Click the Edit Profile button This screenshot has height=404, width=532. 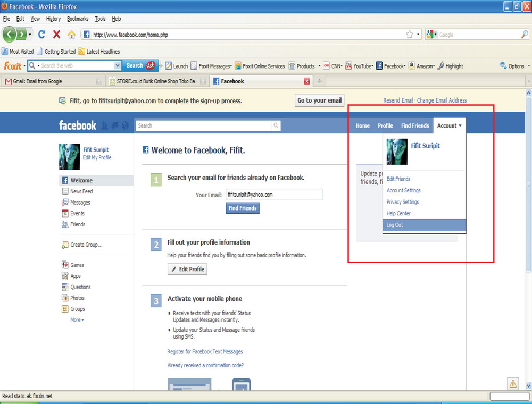tap(187, 269)
